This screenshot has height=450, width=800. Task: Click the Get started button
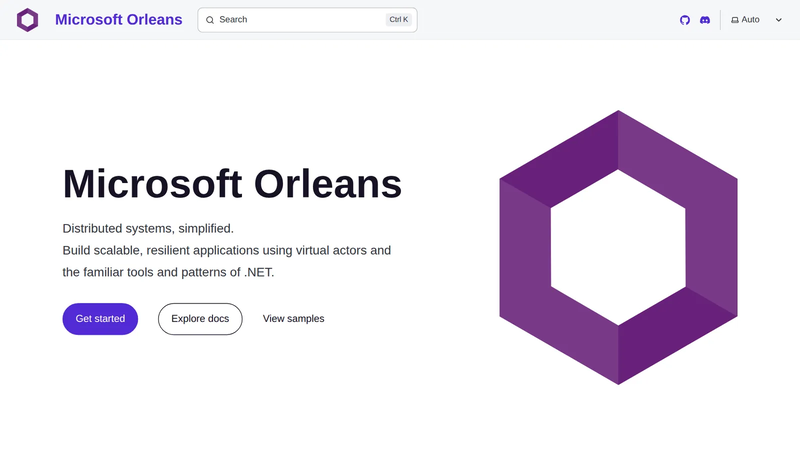(x=100, y=319)
